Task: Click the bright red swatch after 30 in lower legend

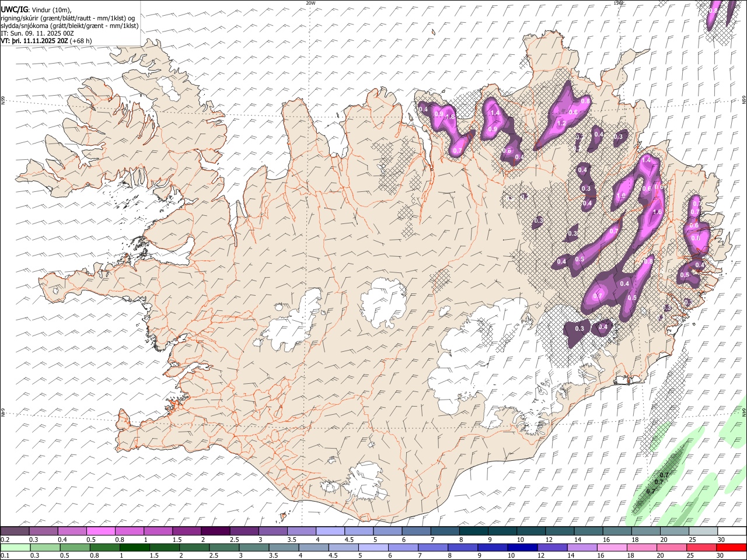Action: pyautogui.click(x=731, y=547)
